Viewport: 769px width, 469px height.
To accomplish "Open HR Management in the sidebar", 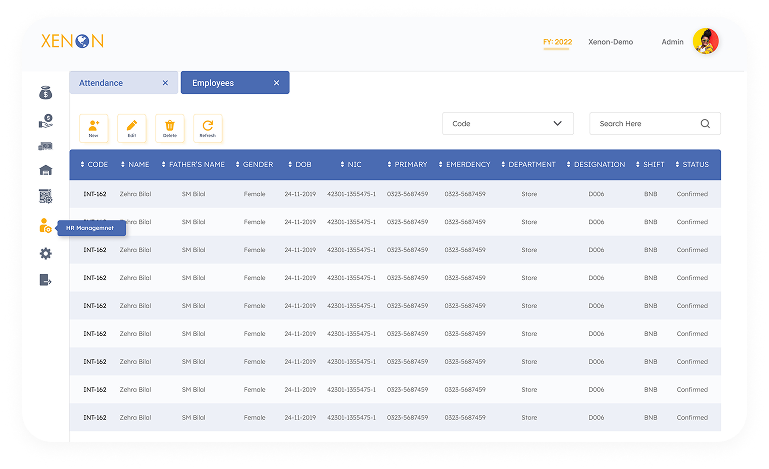I will (x=46, y=226).
